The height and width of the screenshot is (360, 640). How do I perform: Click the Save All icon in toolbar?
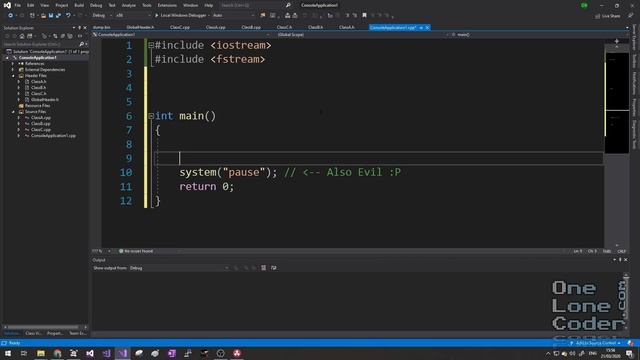pos(58,16)
